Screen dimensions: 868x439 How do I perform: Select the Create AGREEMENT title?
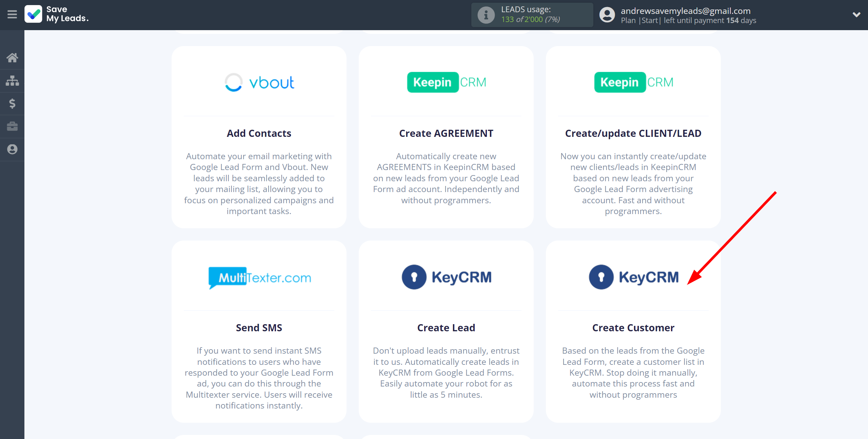(446, 133)
